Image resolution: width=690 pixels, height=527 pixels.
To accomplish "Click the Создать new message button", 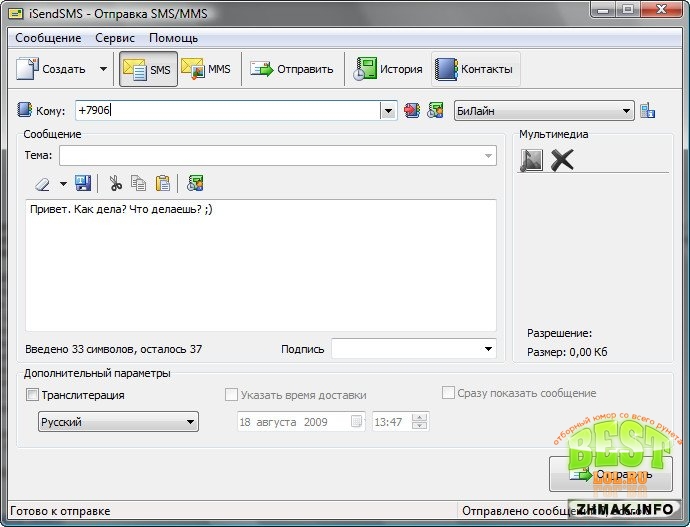I will tap(50, 69).
